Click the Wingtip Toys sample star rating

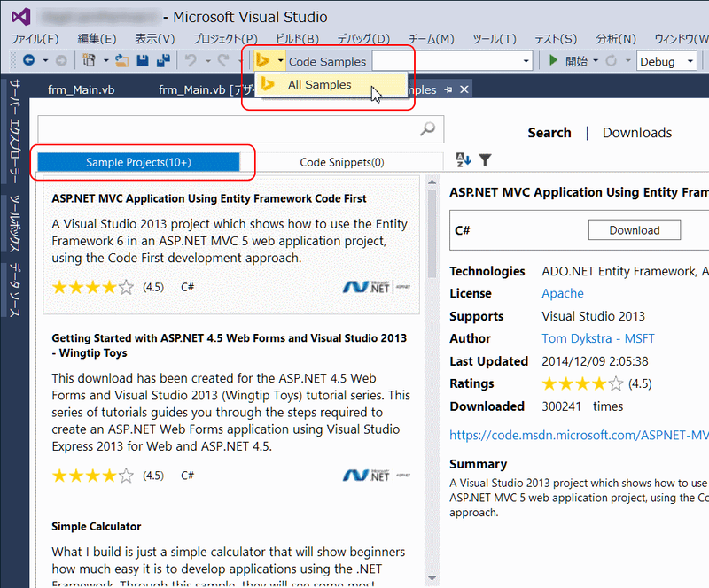coord(93,476)
